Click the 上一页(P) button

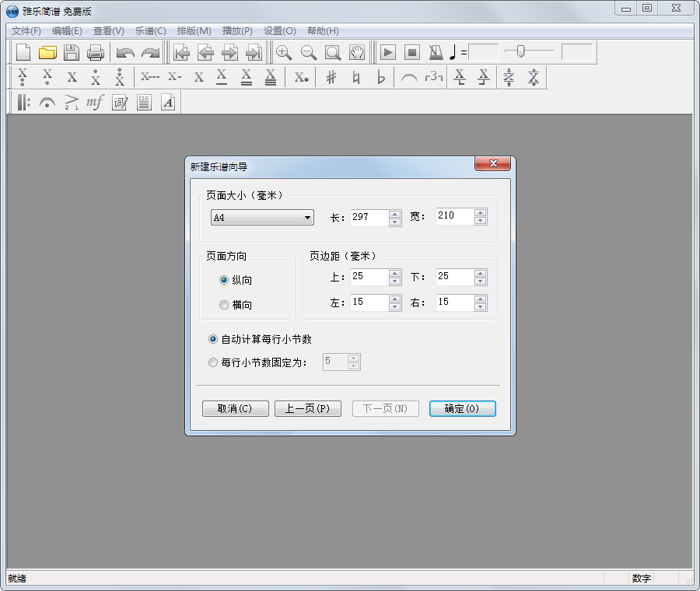tap(307, 408)
